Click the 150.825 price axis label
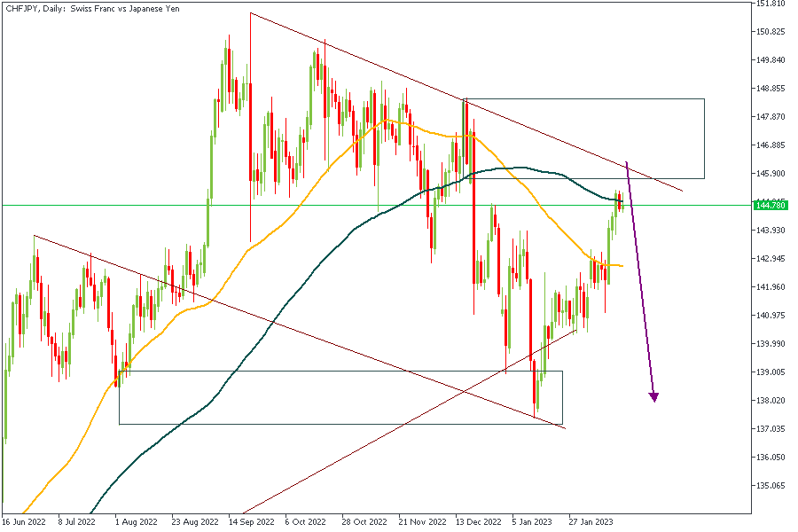798x532 pixels. pos(771,32)
